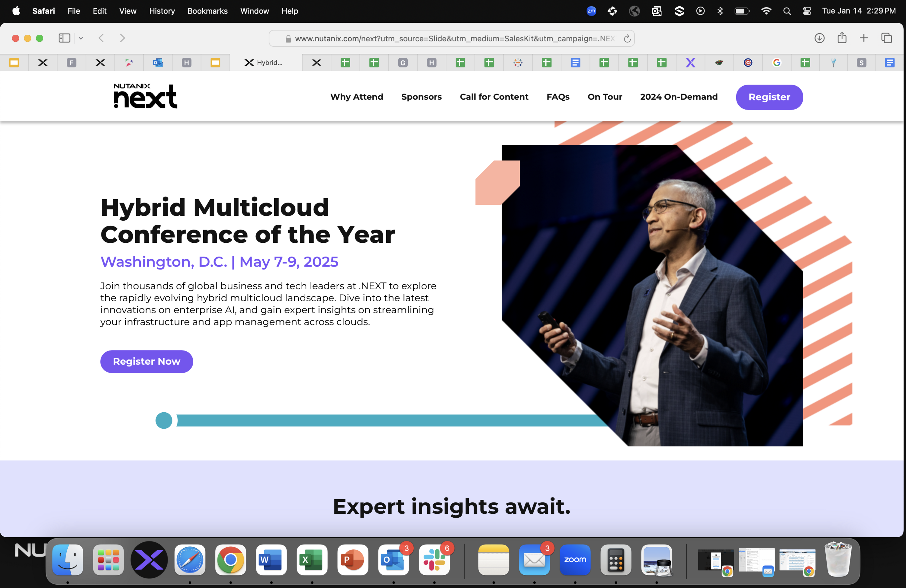
Task: Click the 'Washington, D.C. | May 7-9, 2025' text
Action: (x=219, y=262)
